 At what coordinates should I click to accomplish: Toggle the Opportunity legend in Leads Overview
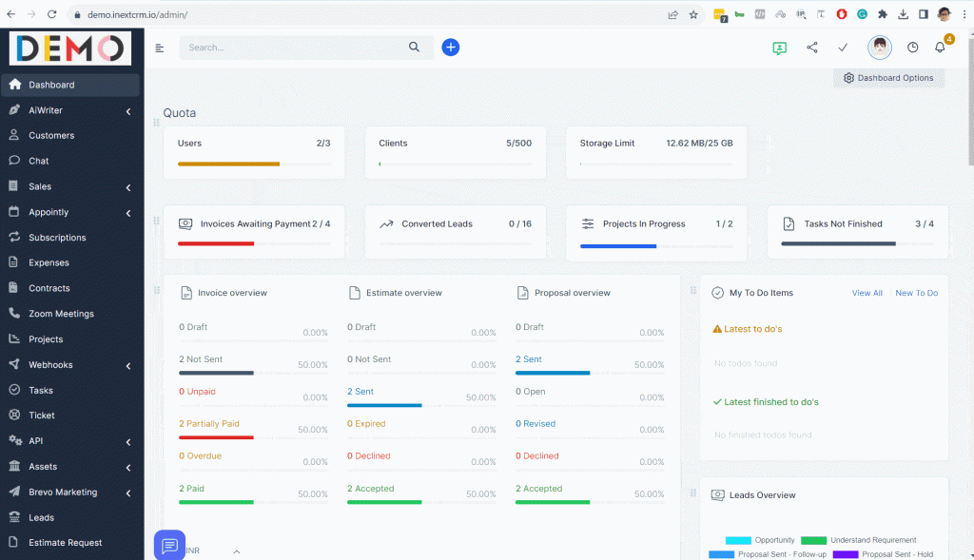tap(760, 540)
